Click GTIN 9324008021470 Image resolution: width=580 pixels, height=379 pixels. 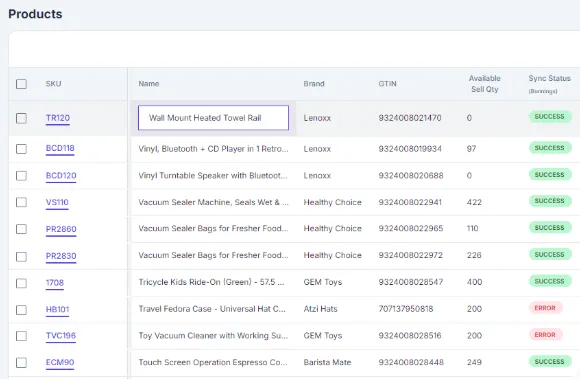click(410, 118)
